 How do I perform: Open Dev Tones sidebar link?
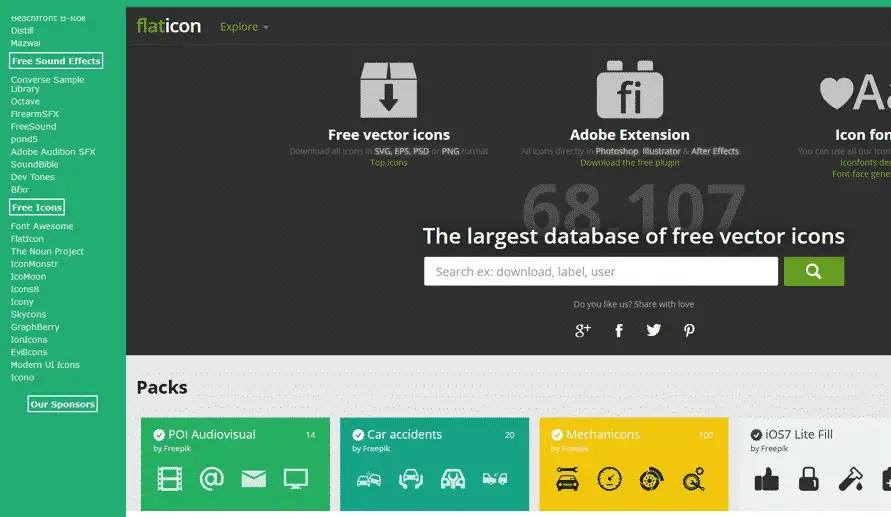pos(32,177)
